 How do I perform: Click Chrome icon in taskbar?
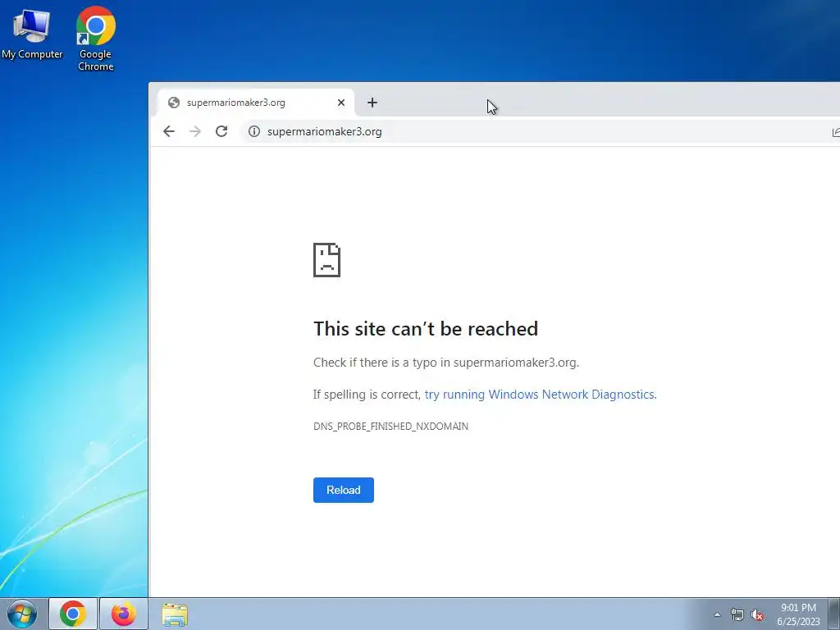coord(73,614)
